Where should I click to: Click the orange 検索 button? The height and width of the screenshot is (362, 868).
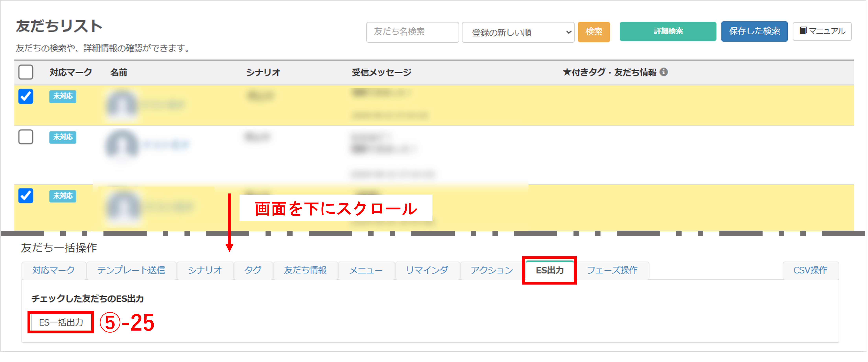point(593,32)
